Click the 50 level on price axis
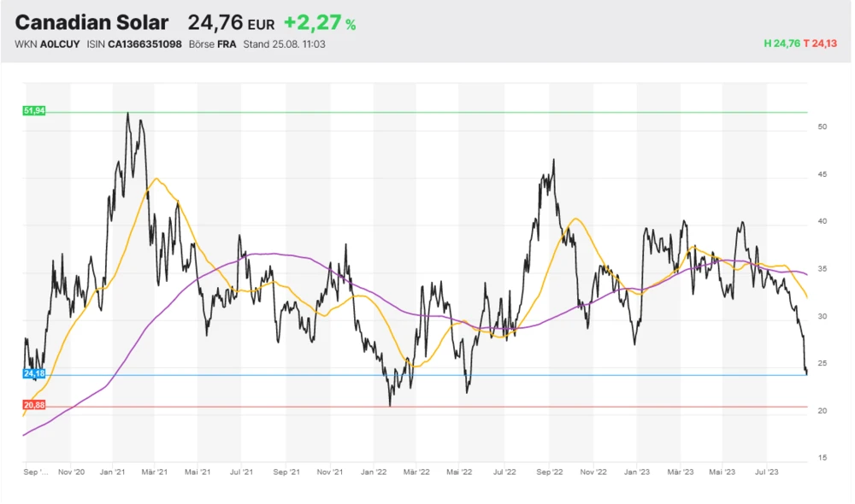The height and width of the screenshot is (504, 855). 822,127
